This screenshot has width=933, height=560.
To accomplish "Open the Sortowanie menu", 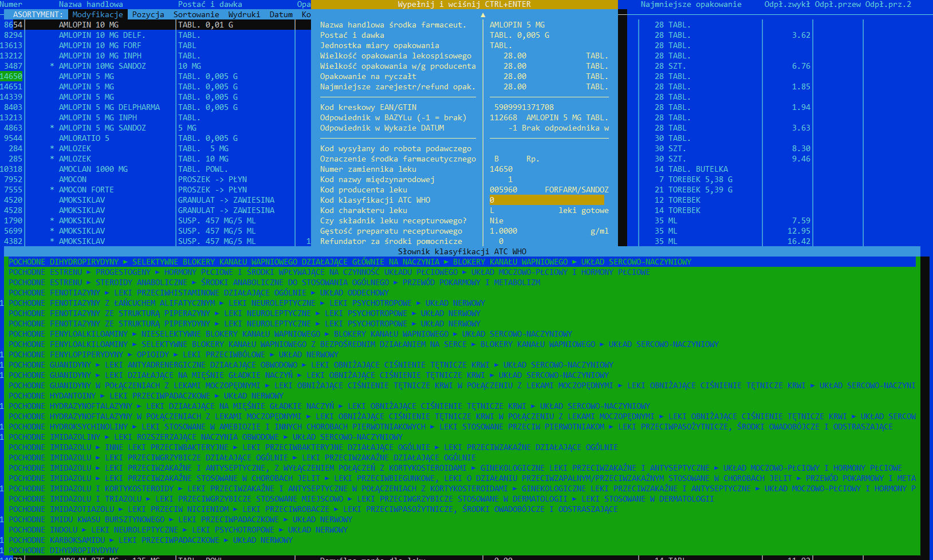I will coord(196,14).
